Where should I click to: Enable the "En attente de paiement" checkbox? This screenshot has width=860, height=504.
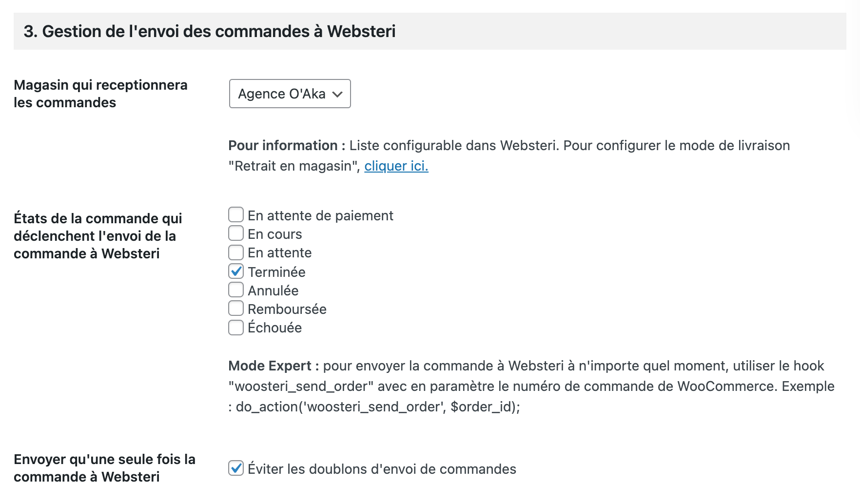[x=236, y=215]
